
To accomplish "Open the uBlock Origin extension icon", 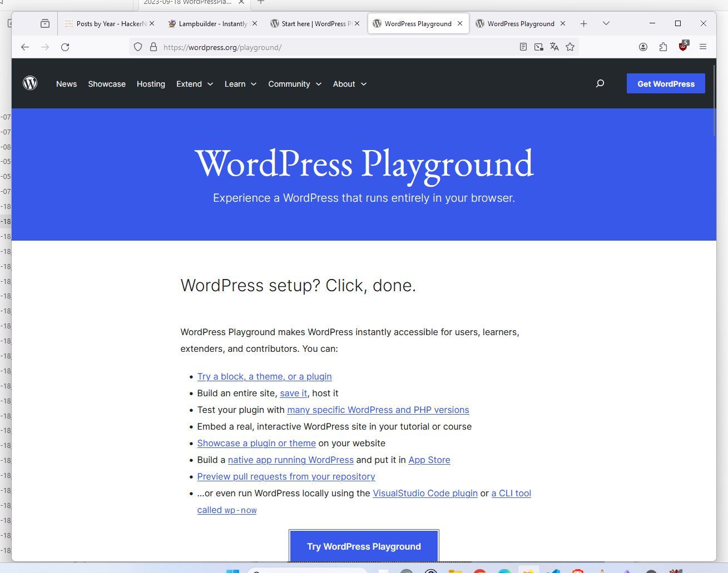I will pos(683,47).
